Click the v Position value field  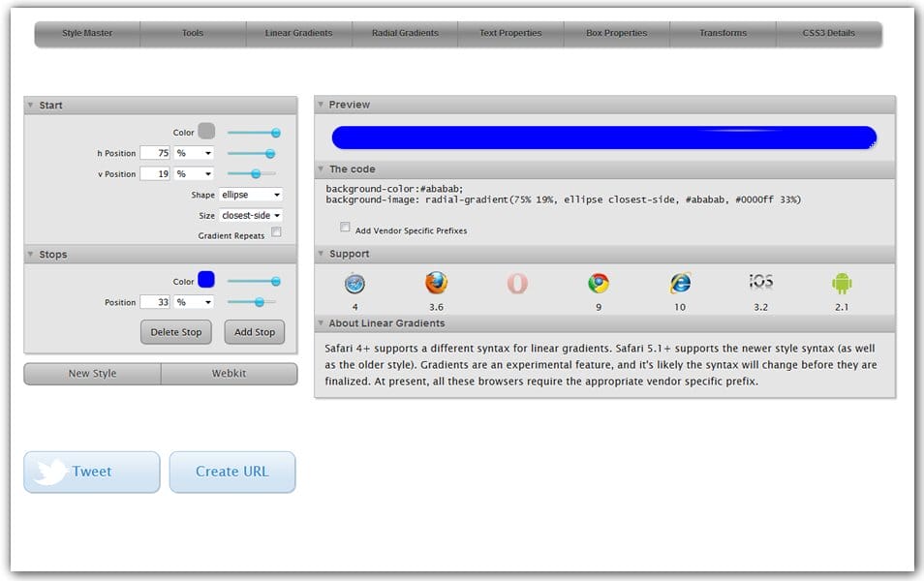coord(155,174)
